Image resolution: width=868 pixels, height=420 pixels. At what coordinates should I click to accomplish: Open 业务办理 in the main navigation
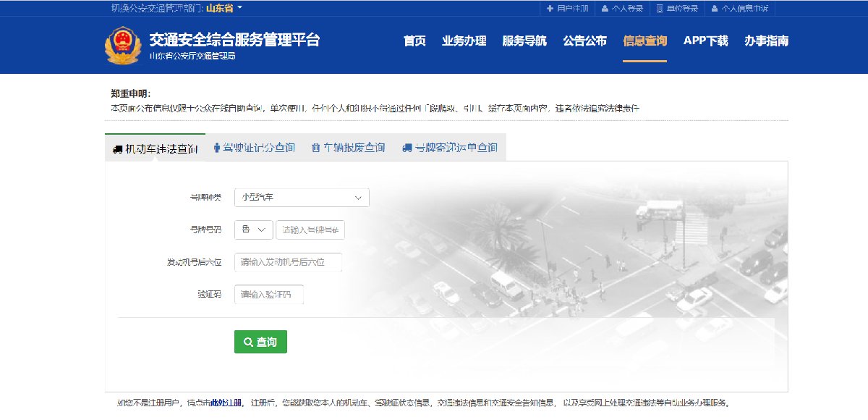point(464,41)
